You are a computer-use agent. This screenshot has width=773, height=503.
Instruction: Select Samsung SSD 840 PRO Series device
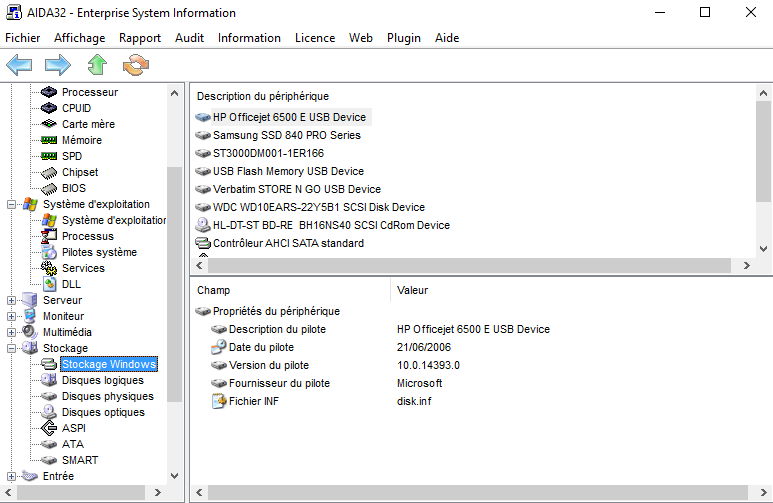(x=286, y=135)
